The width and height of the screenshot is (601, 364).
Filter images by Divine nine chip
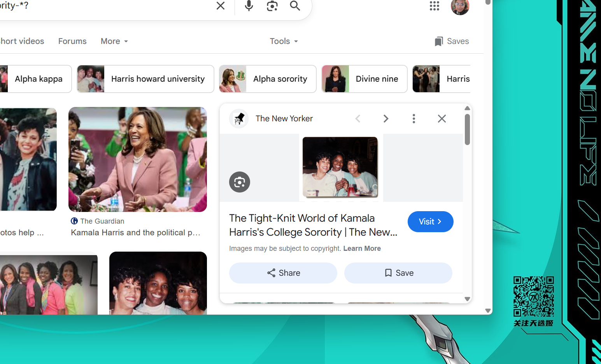pyautogui.click(x=364, y=79)
